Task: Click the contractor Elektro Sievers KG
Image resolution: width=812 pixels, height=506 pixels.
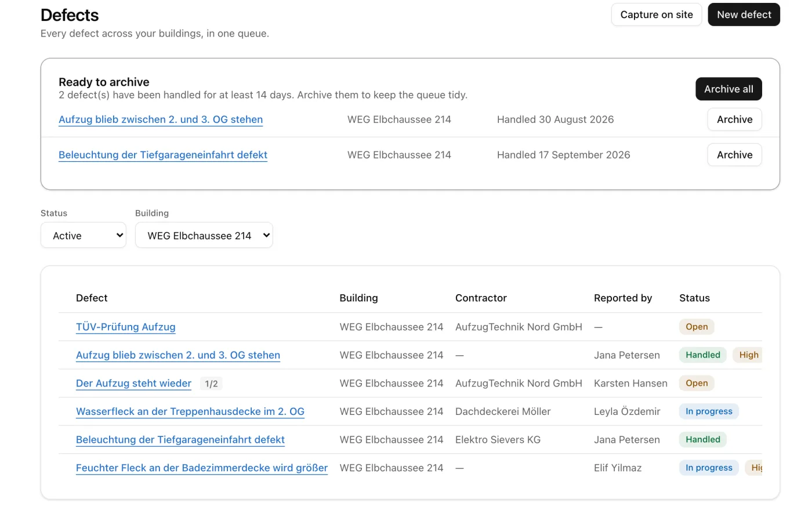Action: [498, 440]
